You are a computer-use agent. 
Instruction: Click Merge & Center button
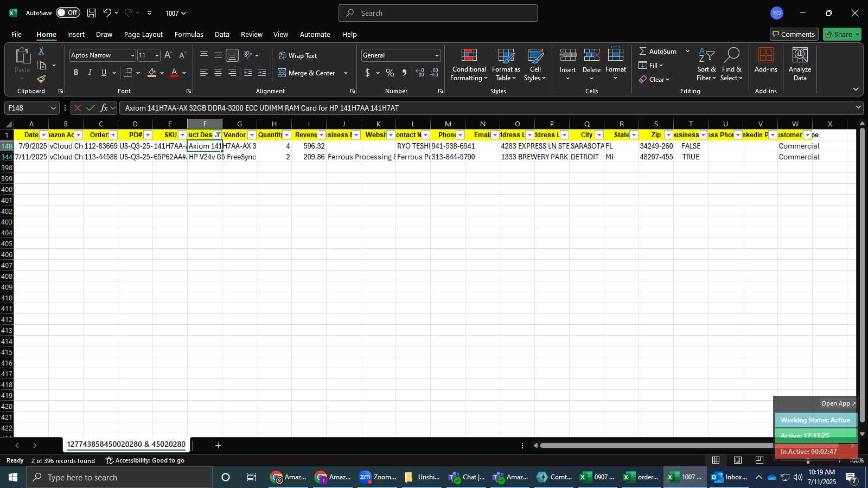point(307,73)
